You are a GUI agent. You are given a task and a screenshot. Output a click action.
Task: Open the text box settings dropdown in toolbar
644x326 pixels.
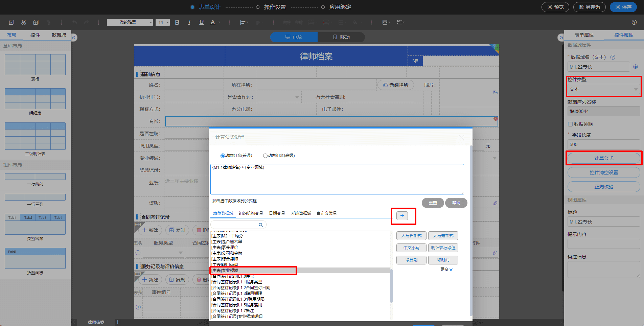click(401, 22)
